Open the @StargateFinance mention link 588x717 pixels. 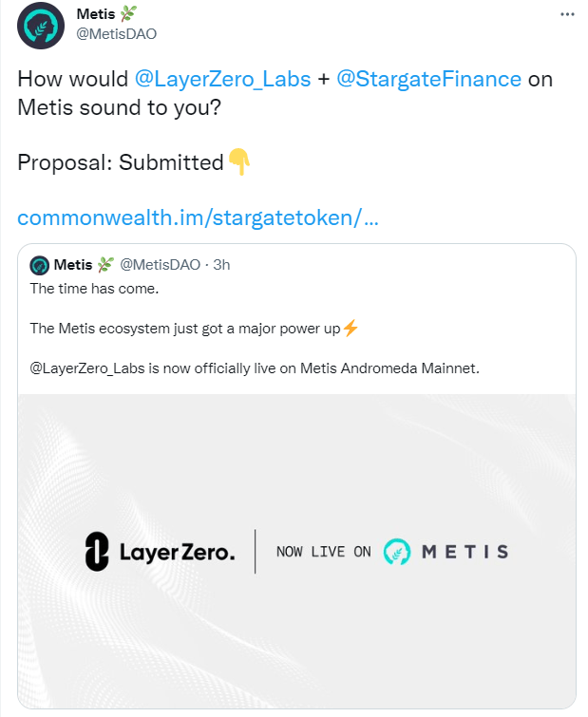(x=428, y=79)
